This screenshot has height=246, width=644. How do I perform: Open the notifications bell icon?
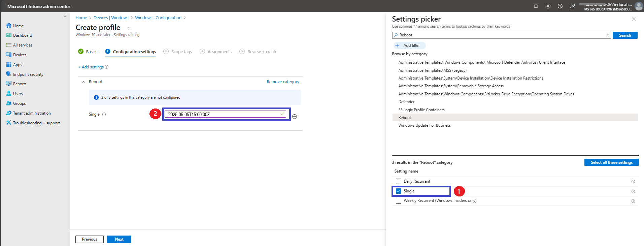tap(536, 6)
